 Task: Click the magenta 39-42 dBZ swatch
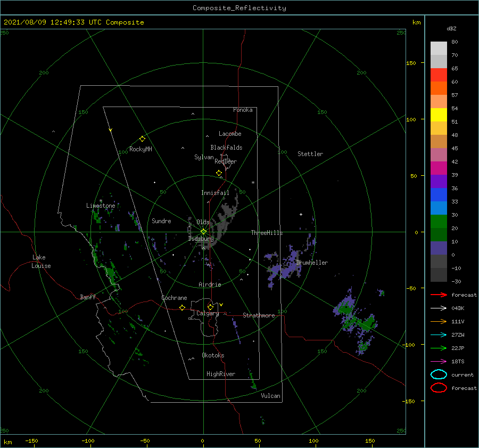click(x=439, y=168)
